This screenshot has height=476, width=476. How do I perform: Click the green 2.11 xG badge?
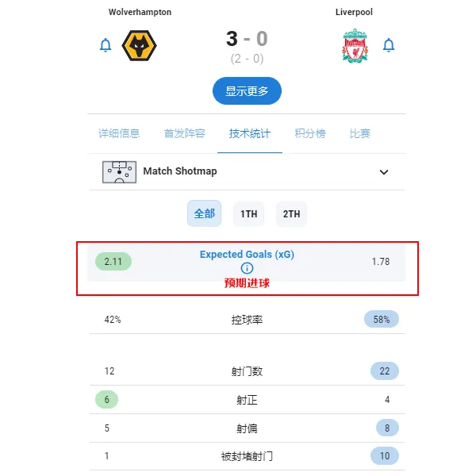point(113,261)
